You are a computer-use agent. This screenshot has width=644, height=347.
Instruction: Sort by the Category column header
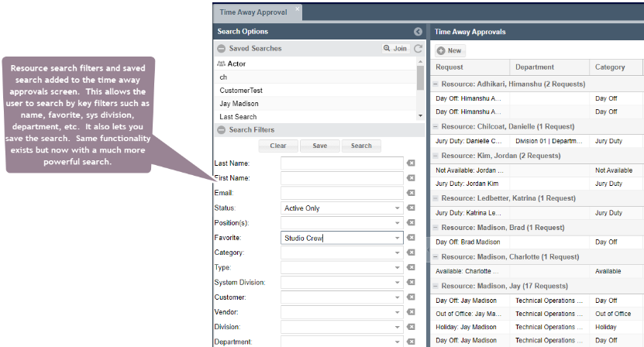tap(615, 67)
